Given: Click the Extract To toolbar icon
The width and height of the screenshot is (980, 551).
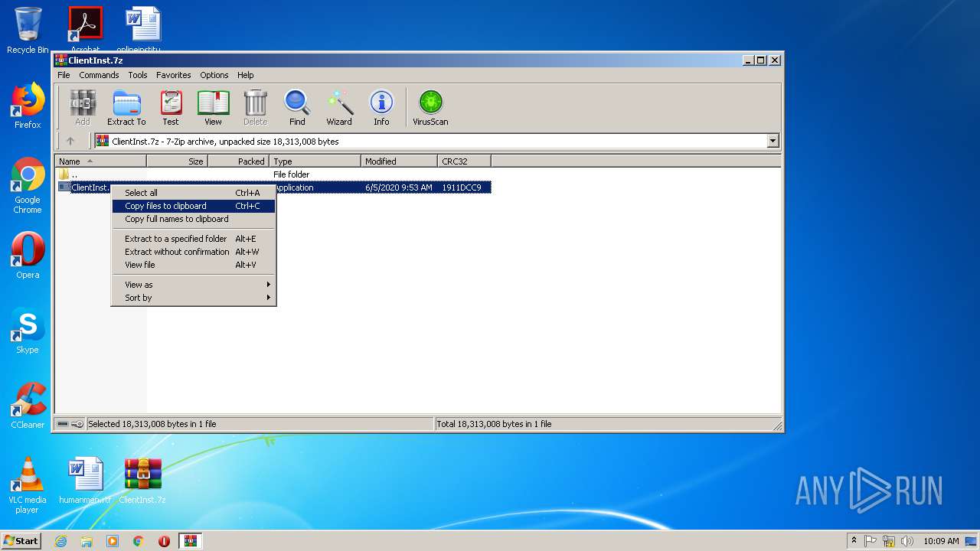Looking at the screenshot, I should 126,107.
